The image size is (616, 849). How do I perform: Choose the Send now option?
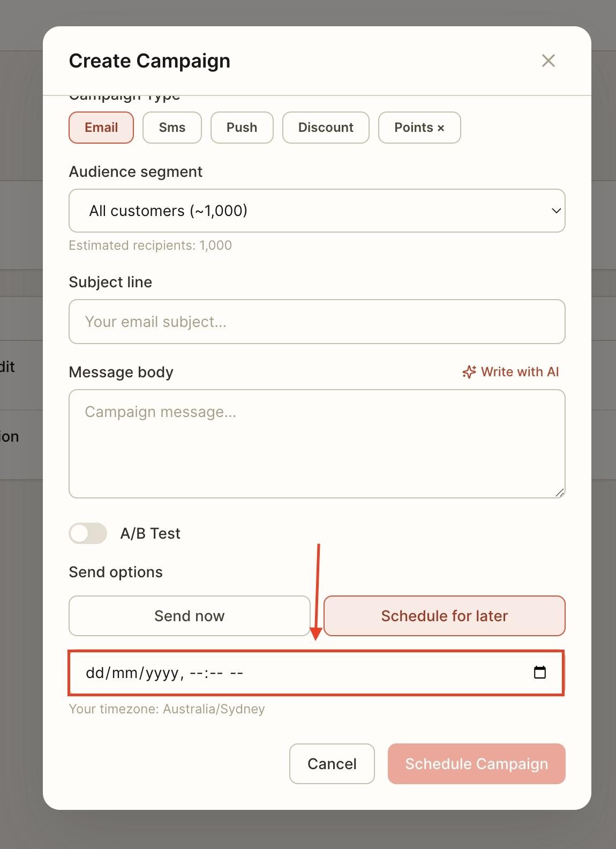click(x=190, y=616)
